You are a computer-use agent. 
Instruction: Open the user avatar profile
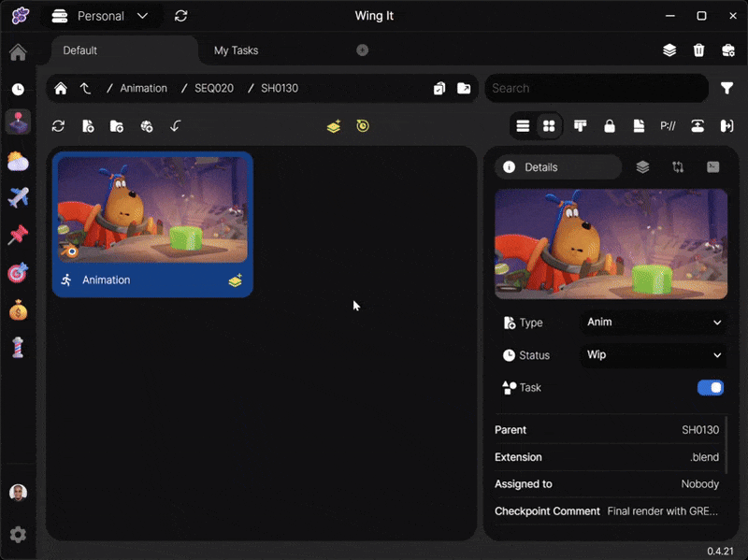tap(18, 493)
